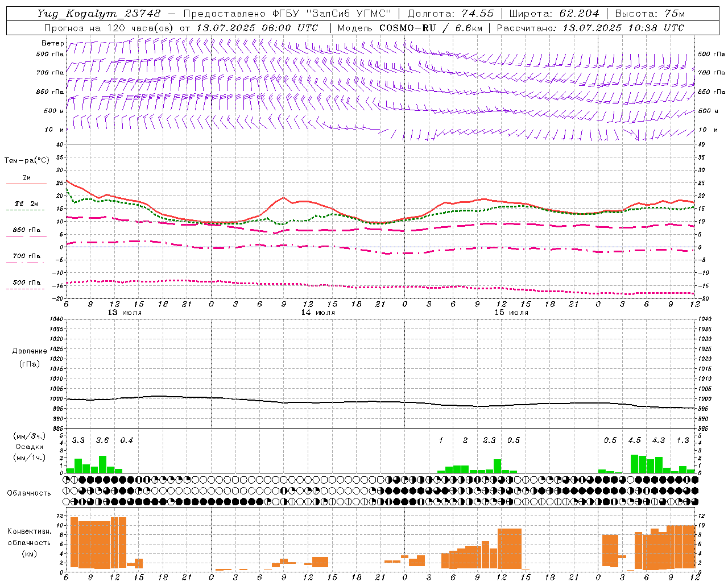This screenshot has height=582, width=728.
Task: Click the precipitation value '0.4'
Action: (126, 440)
